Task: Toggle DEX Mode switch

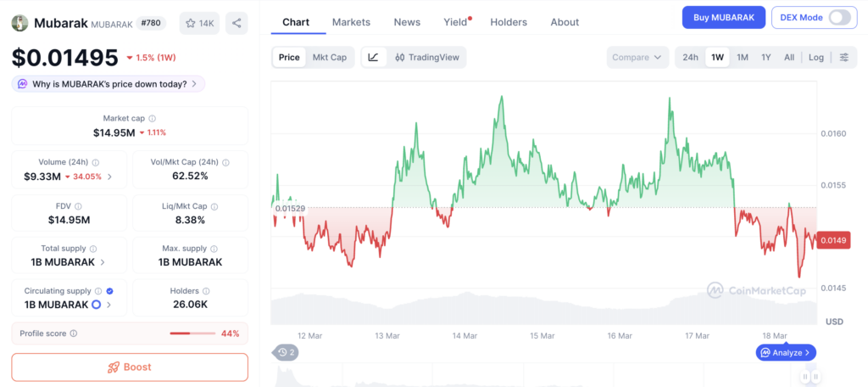Action: 840,17
